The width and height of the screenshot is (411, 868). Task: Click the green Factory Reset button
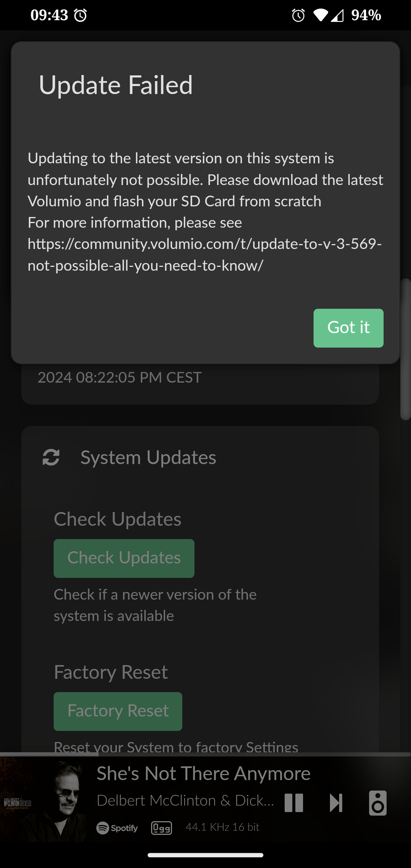click(118, 711)
